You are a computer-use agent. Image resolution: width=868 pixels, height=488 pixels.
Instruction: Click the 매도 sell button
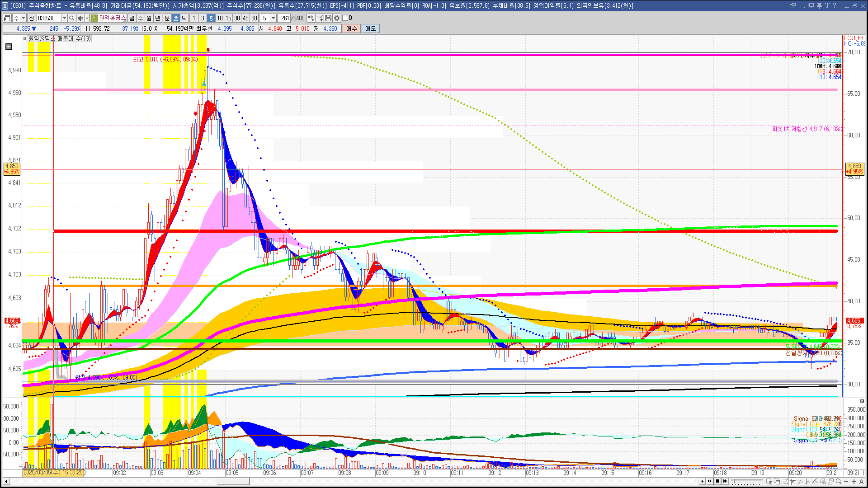point(371,28)
